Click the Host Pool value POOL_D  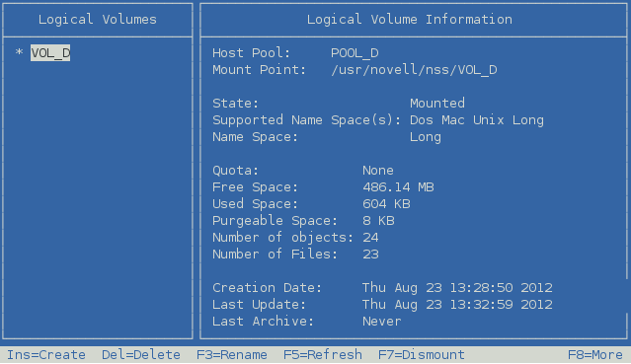pos(355,53)
